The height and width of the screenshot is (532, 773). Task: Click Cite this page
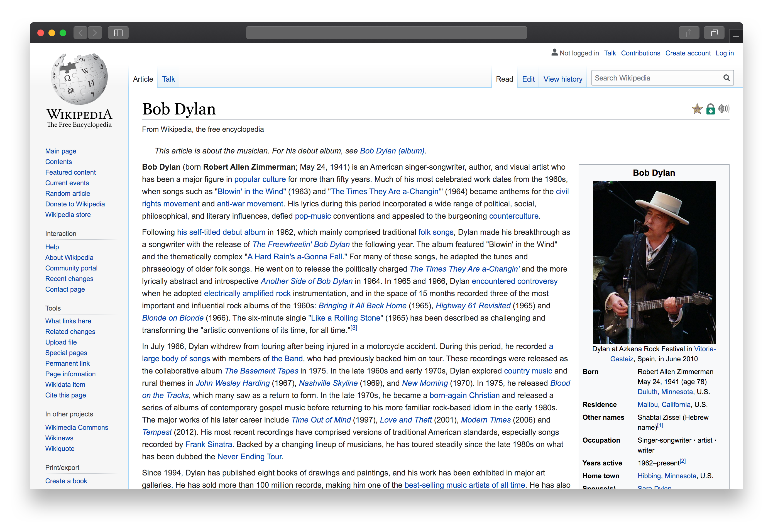[66, 395]
